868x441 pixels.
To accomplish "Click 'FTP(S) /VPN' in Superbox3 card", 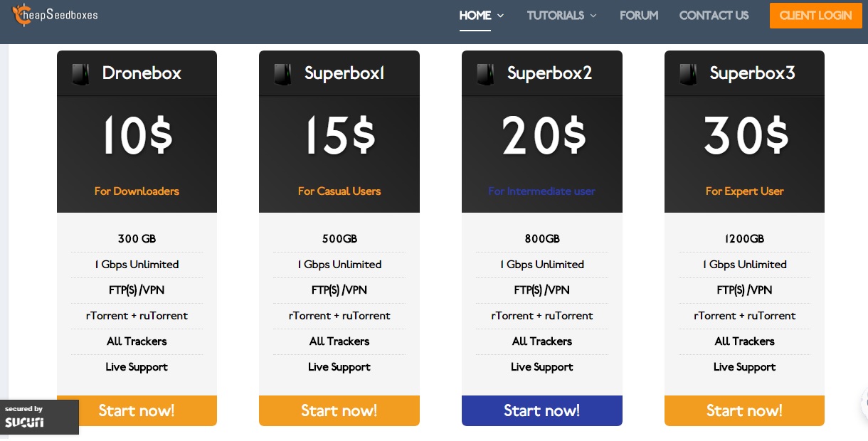I will pyautogui.click(x=744, y=290).
